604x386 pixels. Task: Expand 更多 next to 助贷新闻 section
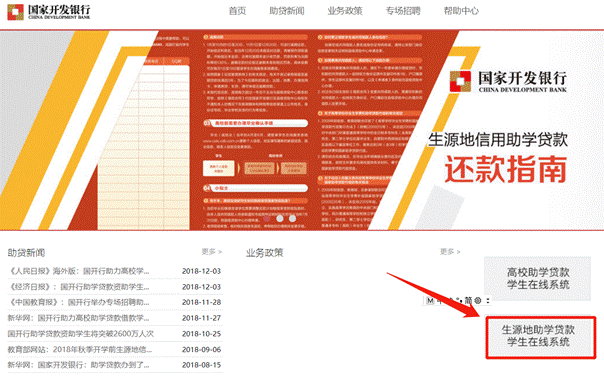point(211,252)
